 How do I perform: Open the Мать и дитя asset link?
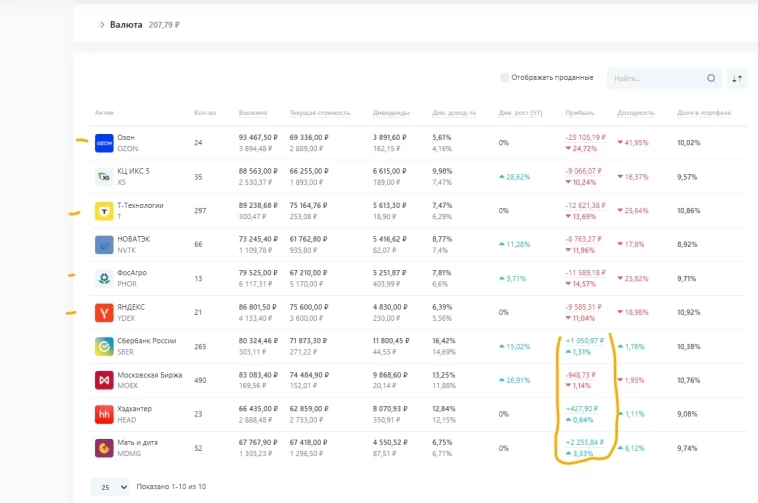137,442
